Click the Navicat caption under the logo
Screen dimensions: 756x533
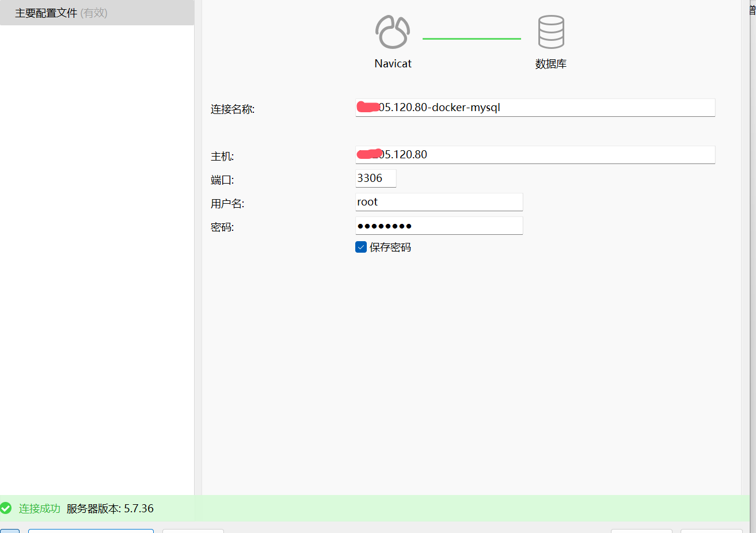393,64
